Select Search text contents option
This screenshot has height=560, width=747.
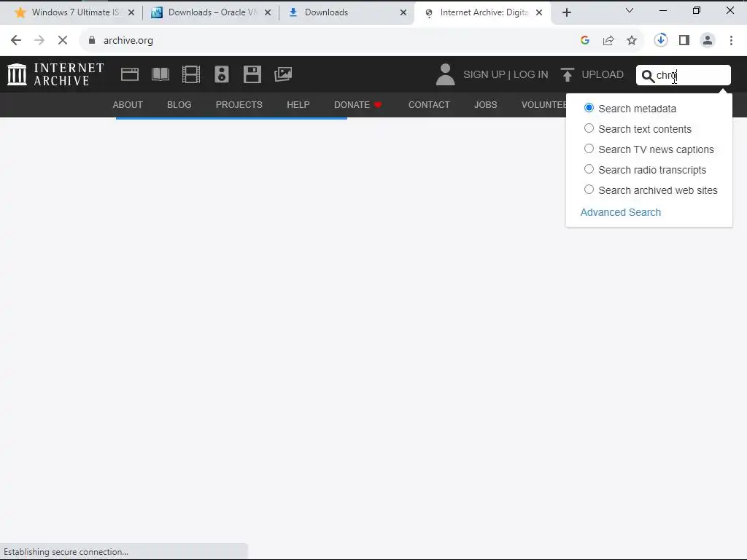point(589,128)
